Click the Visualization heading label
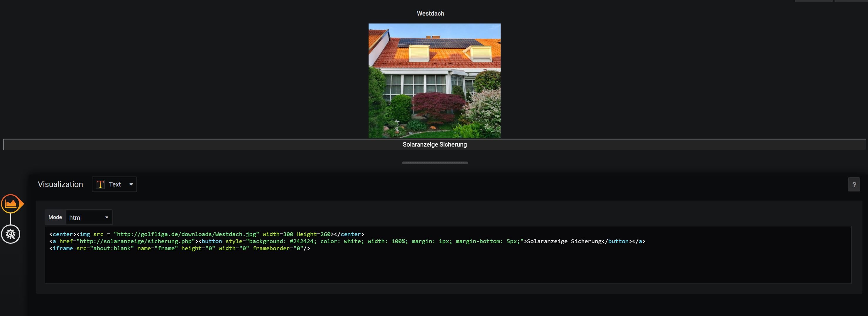This screenshot has width=868, height=316. [60, 184]
